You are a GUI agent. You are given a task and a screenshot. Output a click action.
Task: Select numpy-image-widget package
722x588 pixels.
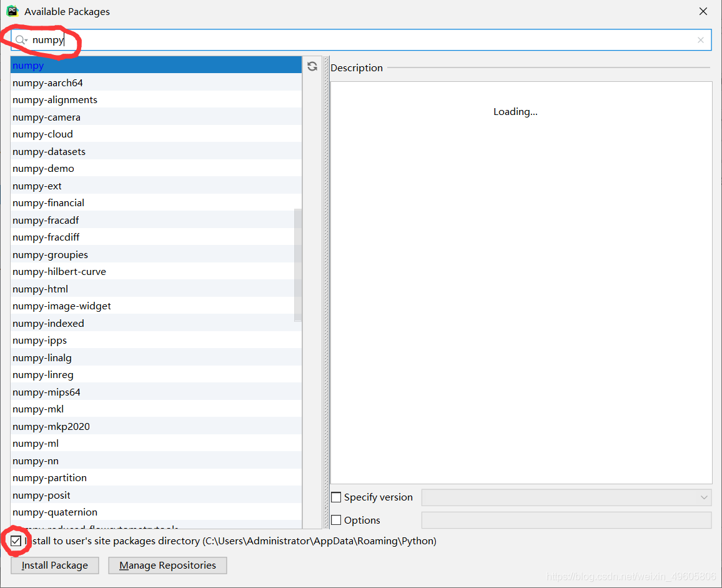[156, 306]
